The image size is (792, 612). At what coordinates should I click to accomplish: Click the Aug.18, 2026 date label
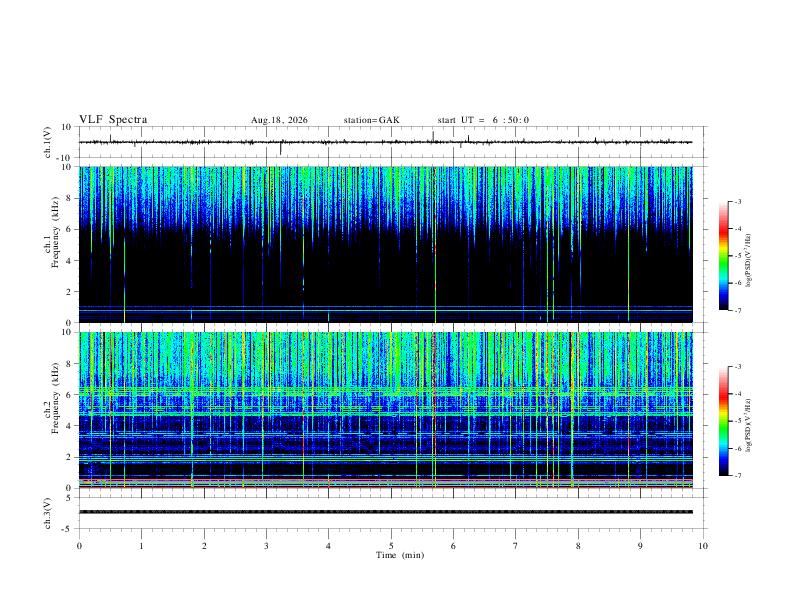click(x=279, y=120)
